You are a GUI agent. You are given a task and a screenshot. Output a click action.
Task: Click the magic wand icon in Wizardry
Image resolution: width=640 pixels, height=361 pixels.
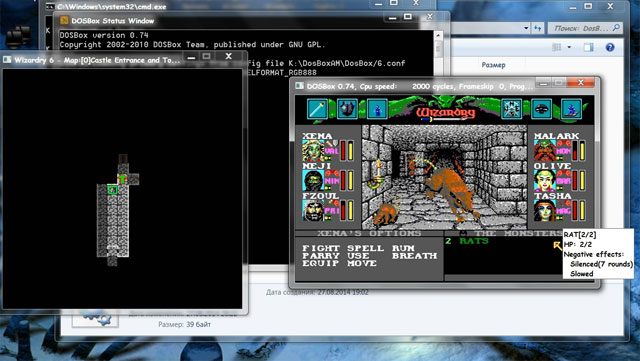[x=317, y=109]
